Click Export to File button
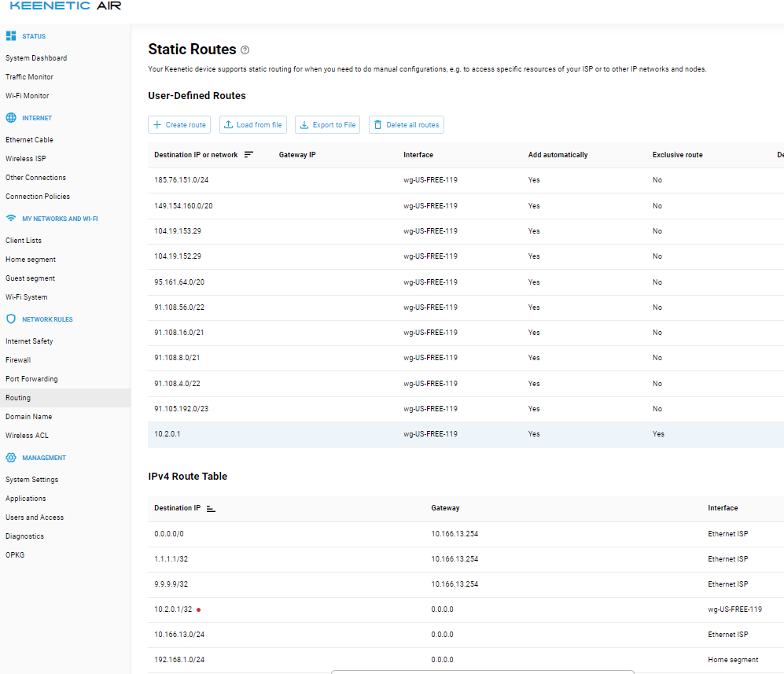784x674 pixels. pos(328,125)
